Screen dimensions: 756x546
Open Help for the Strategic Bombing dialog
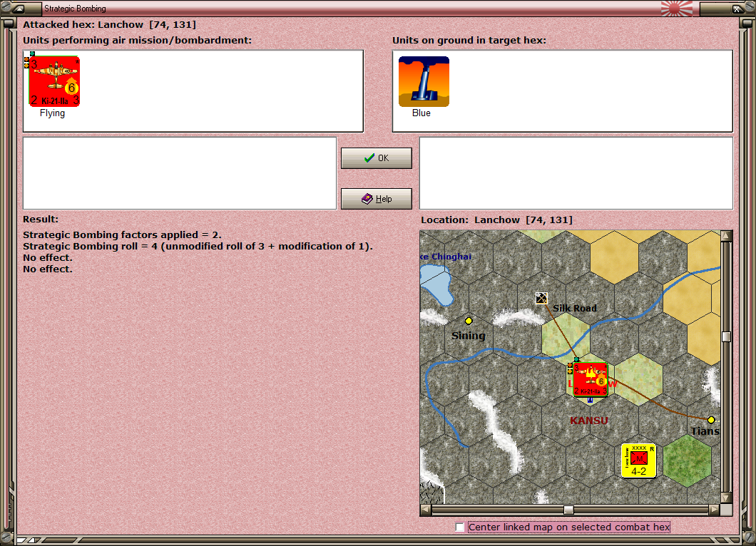click(x=376, y=198)
